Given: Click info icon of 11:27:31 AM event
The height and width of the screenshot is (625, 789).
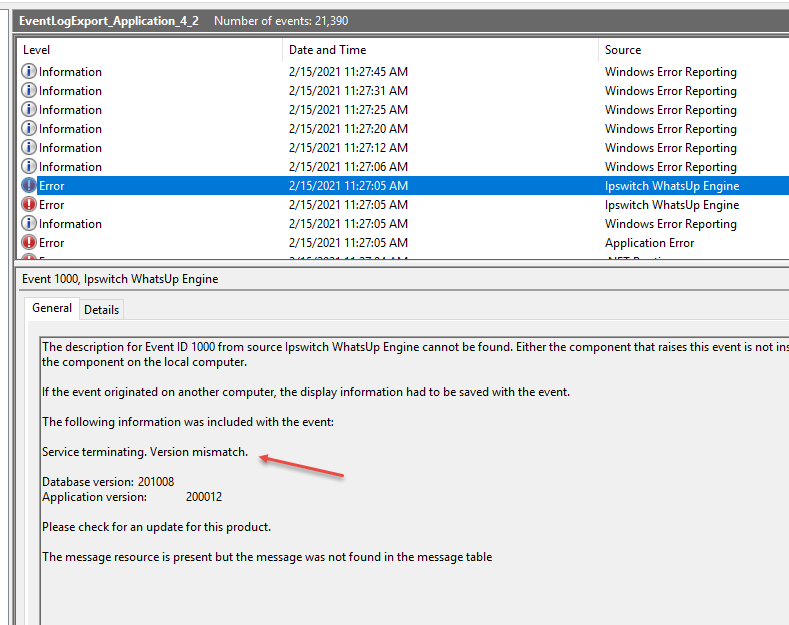Looking at the screenshot, I should tap(29, 91).
